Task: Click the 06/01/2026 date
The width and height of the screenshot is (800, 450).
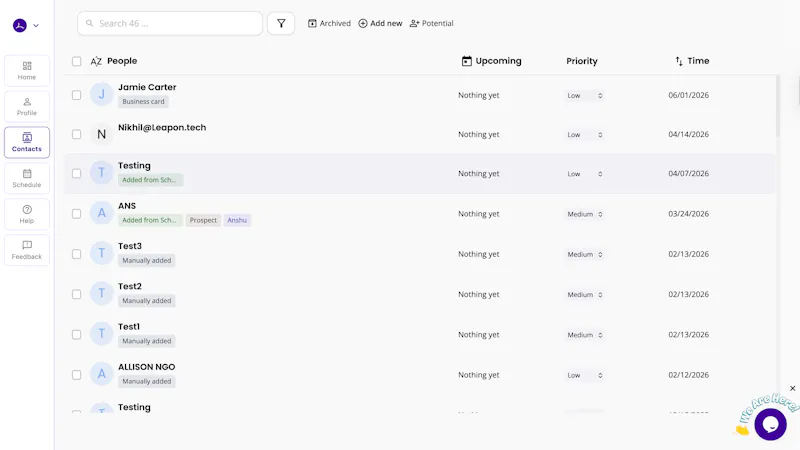Action: (688, 95)
